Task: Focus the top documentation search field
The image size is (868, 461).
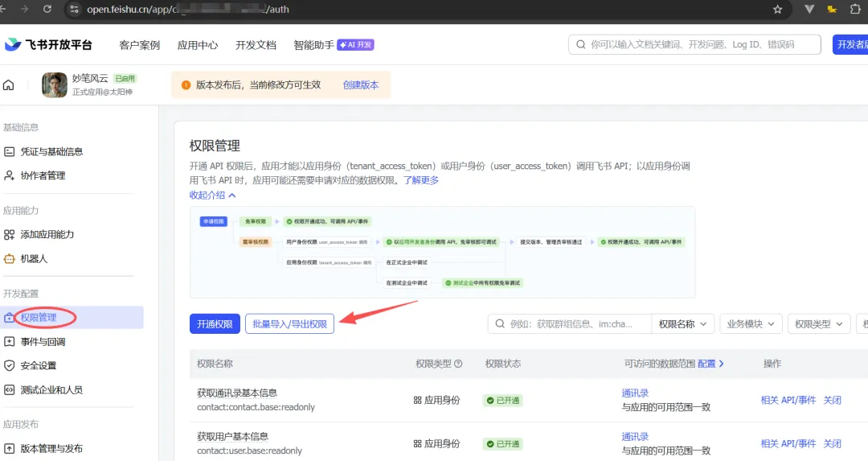Action: tap(694, 44)
